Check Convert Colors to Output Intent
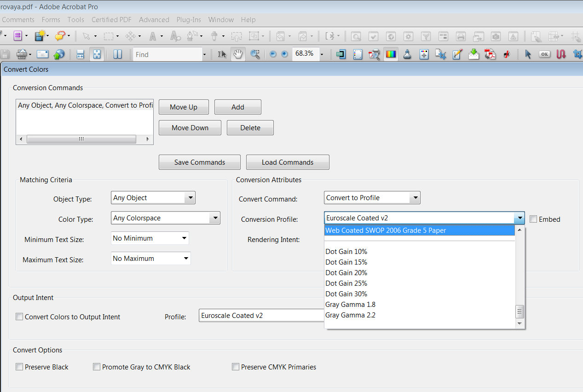The width and height of the screenshot is (583, 392). (x=19, y=317)
